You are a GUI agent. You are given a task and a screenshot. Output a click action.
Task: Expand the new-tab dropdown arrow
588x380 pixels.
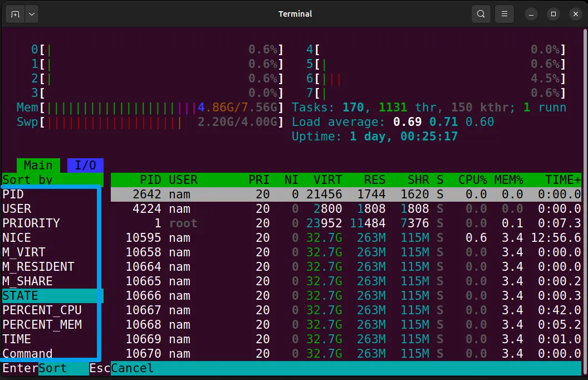[x=32, y=14]
